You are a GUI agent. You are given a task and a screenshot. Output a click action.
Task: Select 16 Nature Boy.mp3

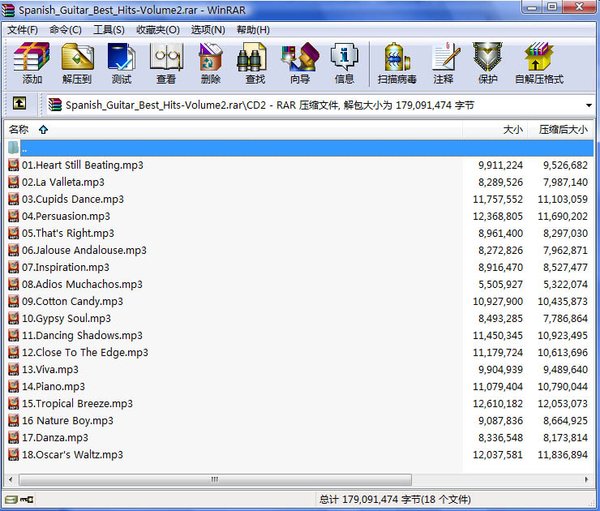coord(68,421)
